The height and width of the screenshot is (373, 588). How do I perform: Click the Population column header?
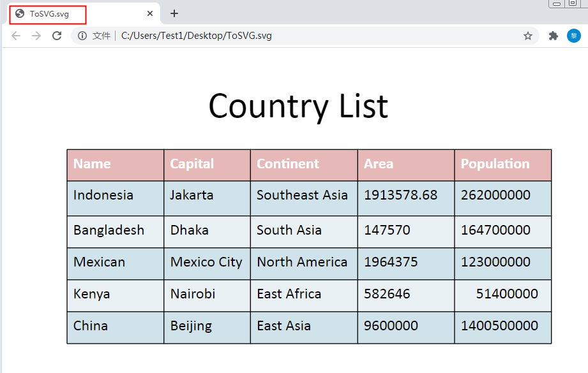point(495,164)
